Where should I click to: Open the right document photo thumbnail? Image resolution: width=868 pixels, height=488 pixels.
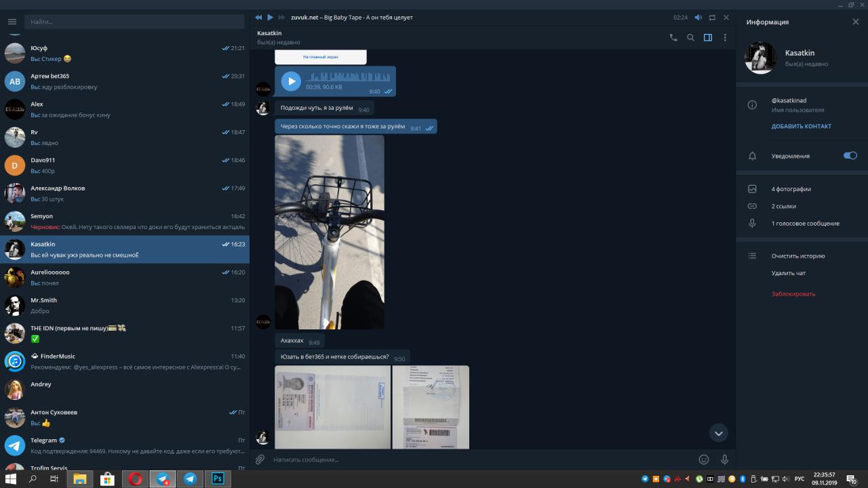coord(431,407)
